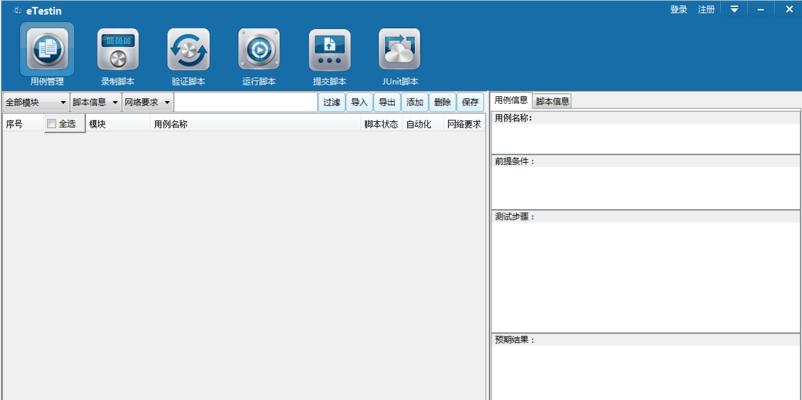The height and width of the screenshot is (400, 802).
Task: Click the 添加 add button
Action: 414,102
